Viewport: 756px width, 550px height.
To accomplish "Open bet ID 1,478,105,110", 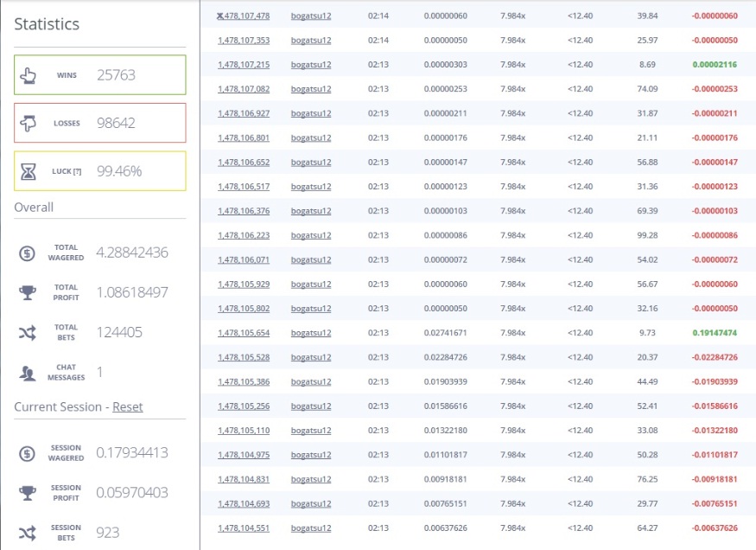I will pyautogui.click(x=244, y=431).
